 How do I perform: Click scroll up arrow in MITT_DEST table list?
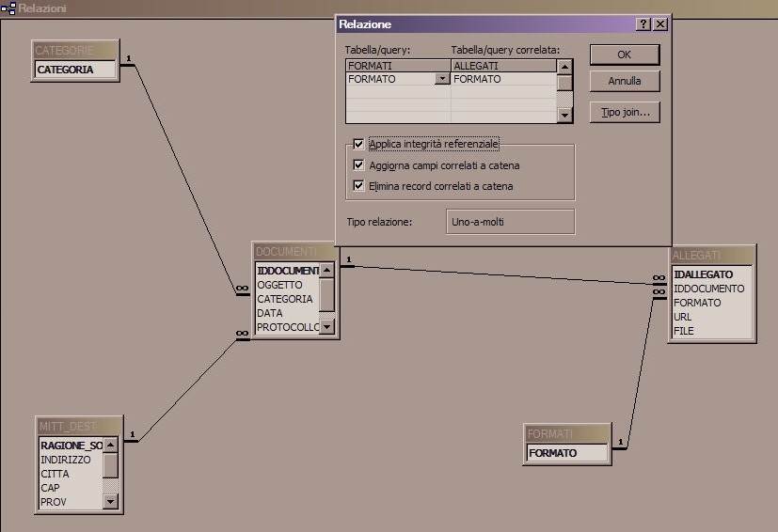[110, 446]
